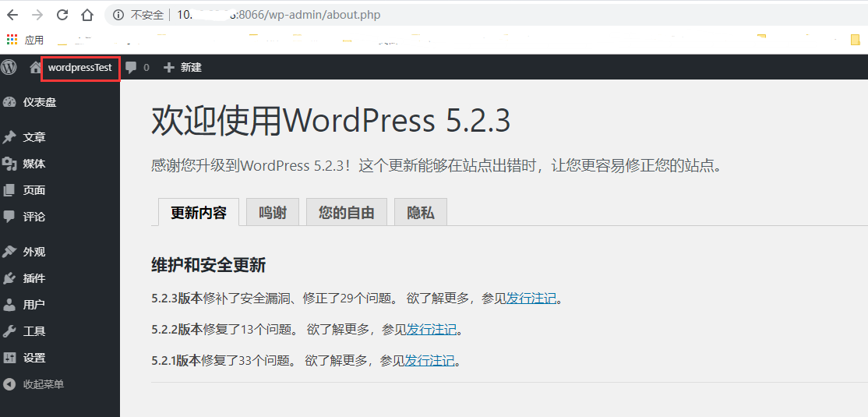Switch to the 隐私 tab

click(x=421, y=213)
